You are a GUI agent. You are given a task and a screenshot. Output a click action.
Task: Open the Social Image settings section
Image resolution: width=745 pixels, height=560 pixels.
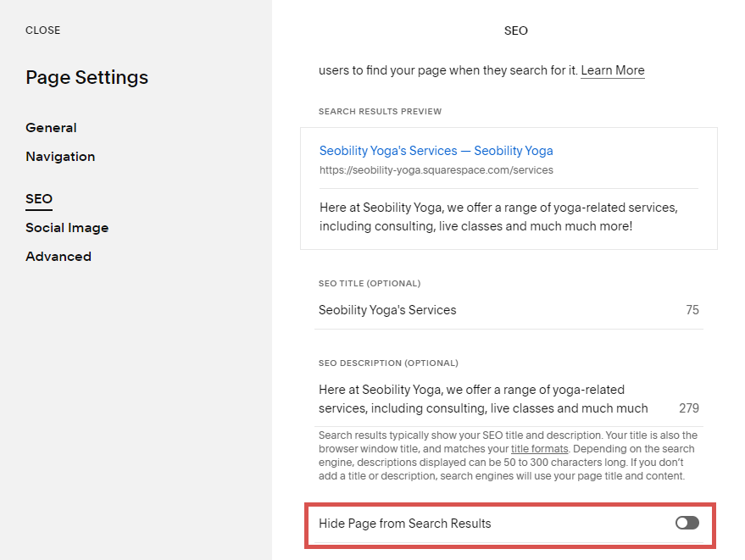(67, 227)
